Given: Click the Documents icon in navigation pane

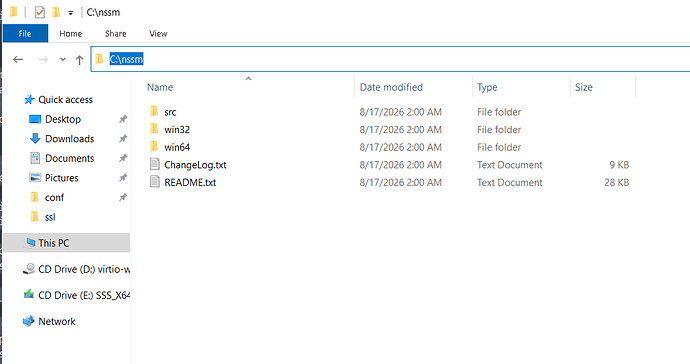Looking at the screenshot, I should click(x=35, y=158).
